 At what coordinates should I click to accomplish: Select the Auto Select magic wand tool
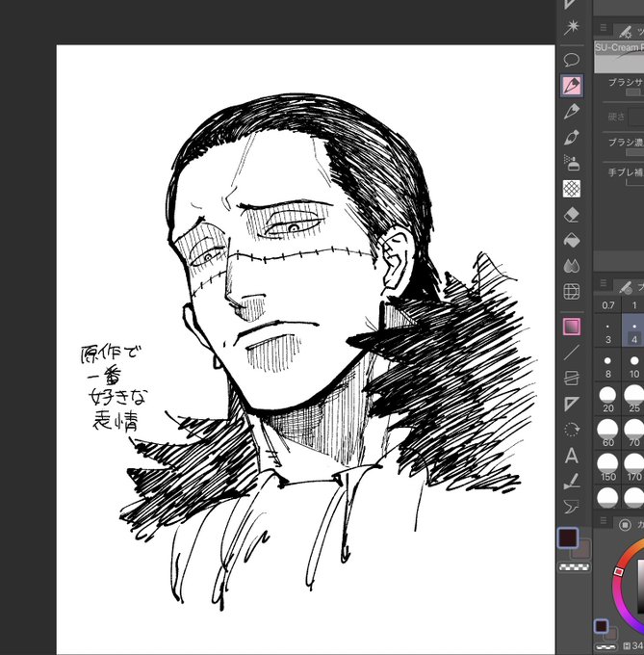pyautogui.click(x=572, y=27)
